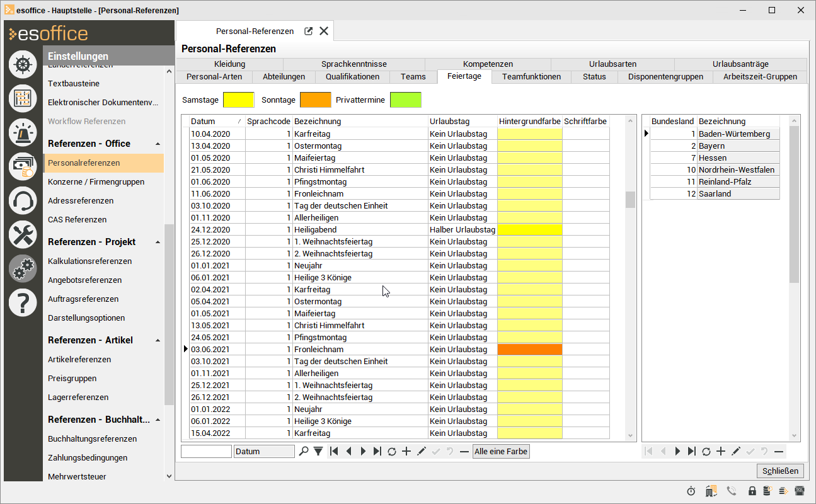Collapse the Referenzen - Buchhaltung section

158,420
